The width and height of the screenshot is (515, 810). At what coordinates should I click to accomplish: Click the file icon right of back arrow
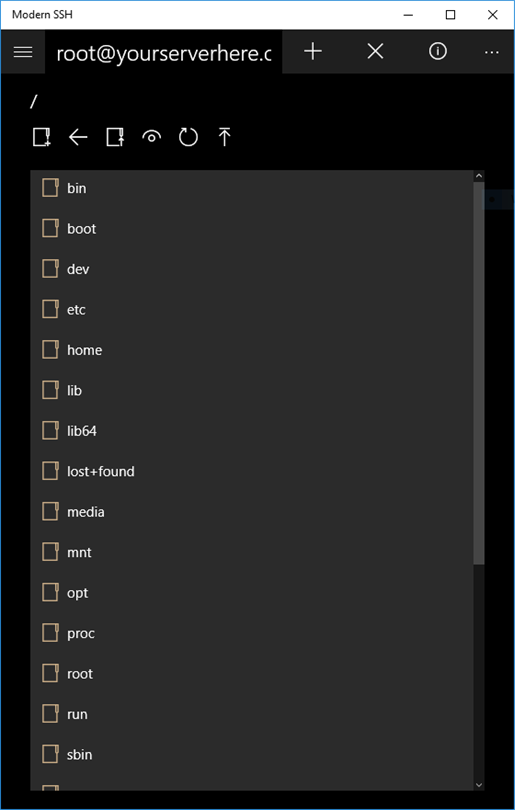pyautogui.click(x=115, y=137)
